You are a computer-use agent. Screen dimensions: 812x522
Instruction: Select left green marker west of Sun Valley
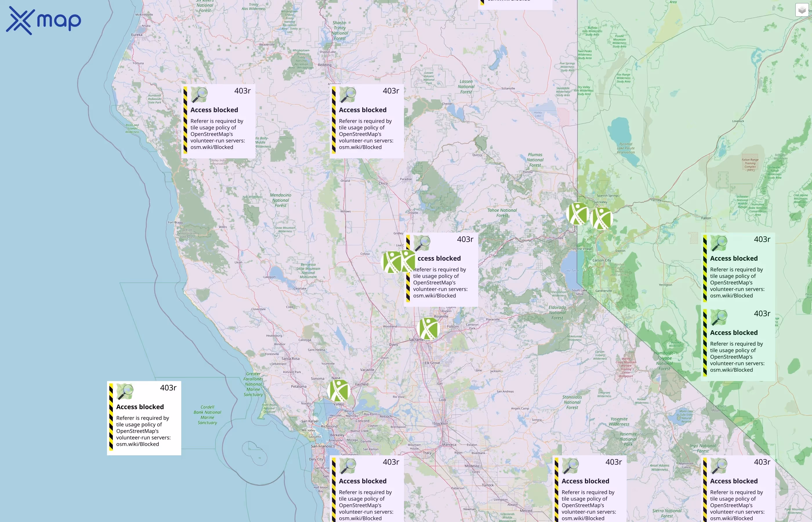577,214
